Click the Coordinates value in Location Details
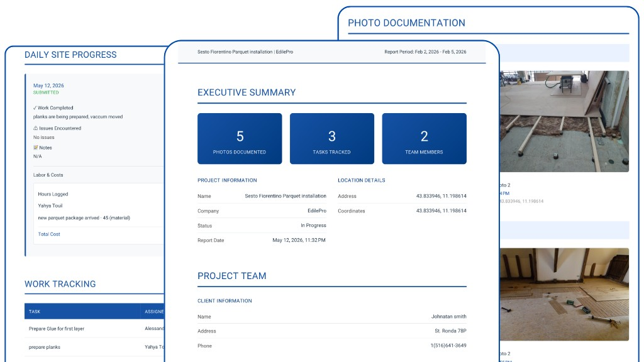 (441, 211)
